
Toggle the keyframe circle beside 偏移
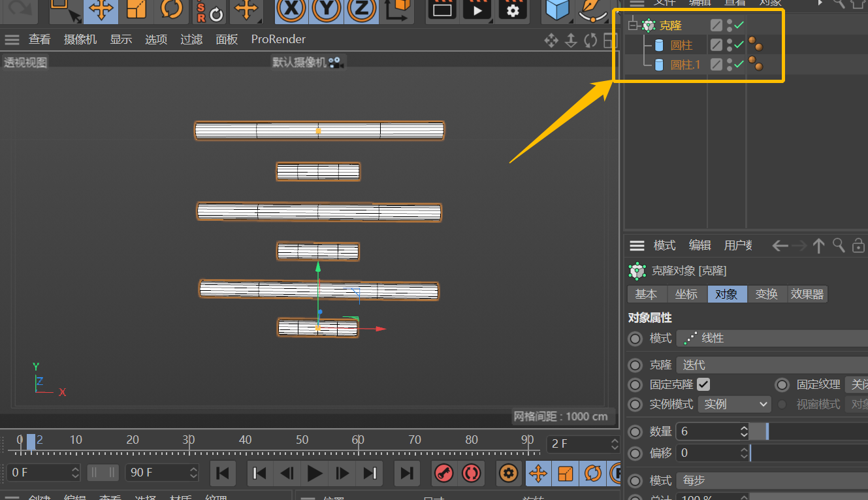point(635,452)
